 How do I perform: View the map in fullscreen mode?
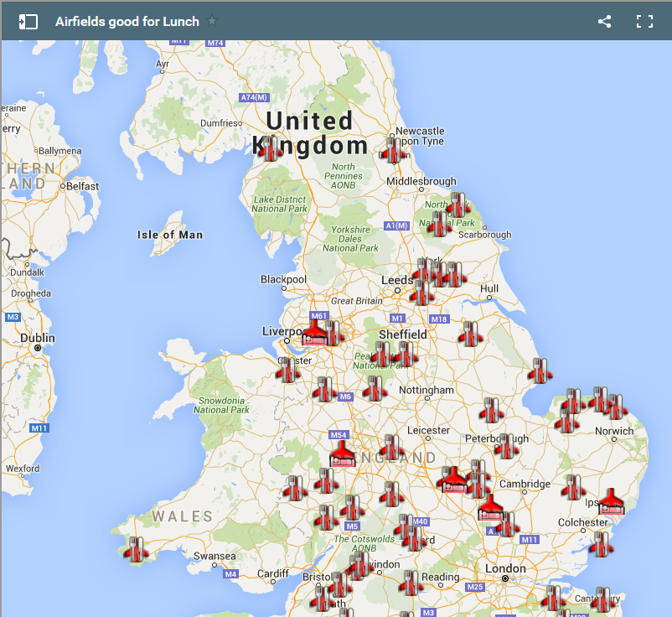point(644,22)
